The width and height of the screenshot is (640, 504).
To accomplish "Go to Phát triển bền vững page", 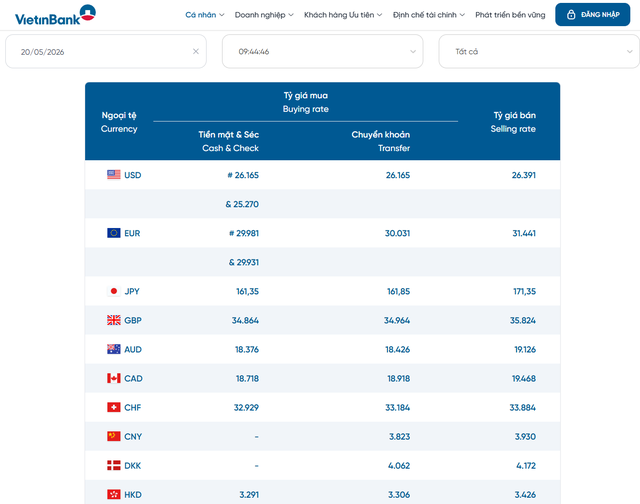I will click(510, 15).
